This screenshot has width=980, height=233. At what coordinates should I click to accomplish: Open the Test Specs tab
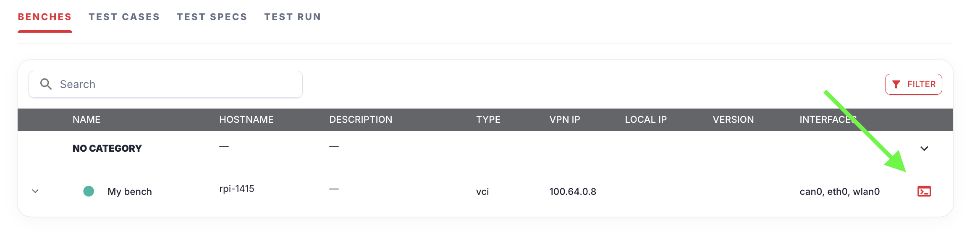[212, 17]
